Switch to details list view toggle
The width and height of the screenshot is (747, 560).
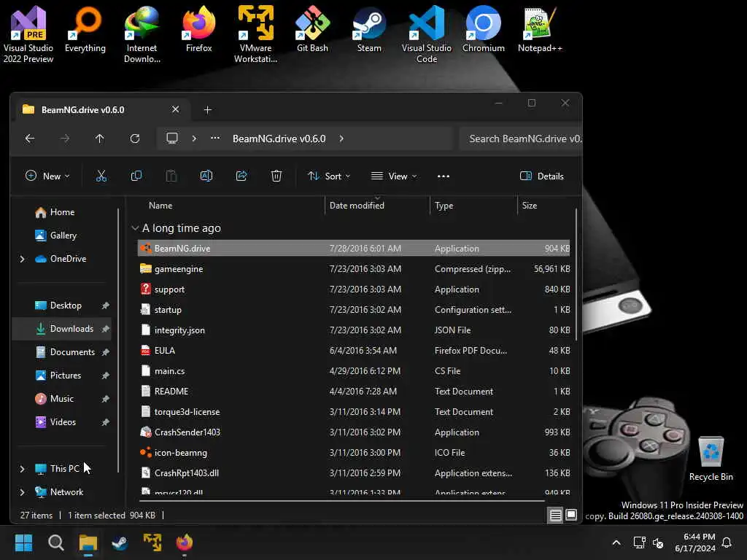coord(555,516)
